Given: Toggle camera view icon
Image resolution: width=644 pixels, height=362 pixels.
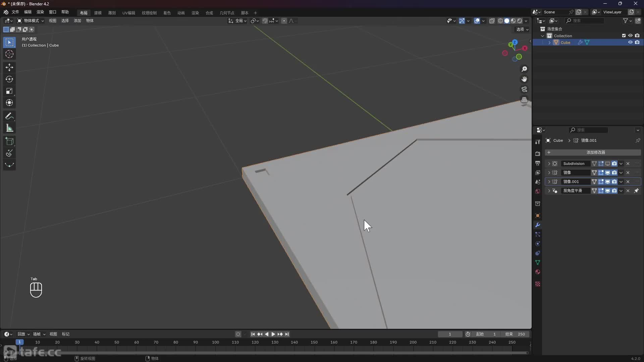Looking at the screenshot, I should coord(524,89).
